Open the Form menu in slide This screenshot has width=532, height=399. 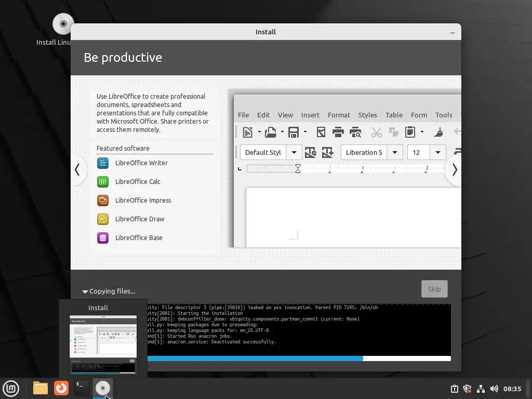419,115
